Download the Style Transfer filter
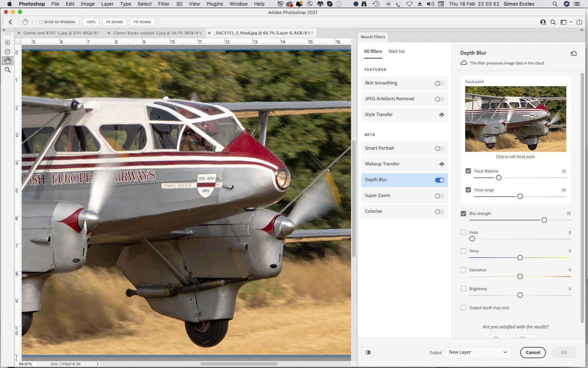 coord(442,115)
